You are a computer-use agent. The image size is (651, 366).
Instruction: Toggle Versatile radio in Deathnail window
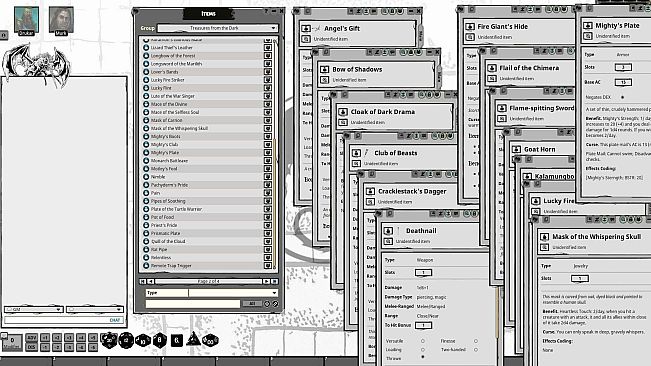(423, 341)
